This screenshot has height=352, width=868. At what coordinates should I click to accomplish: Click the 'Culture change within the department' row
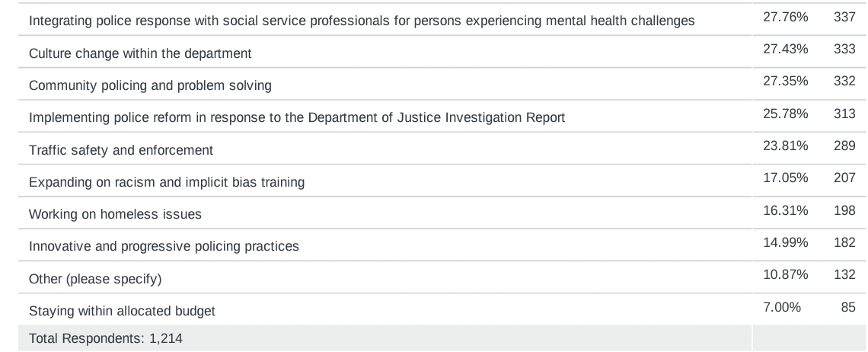pyautogui.click(x=140, y=53)
